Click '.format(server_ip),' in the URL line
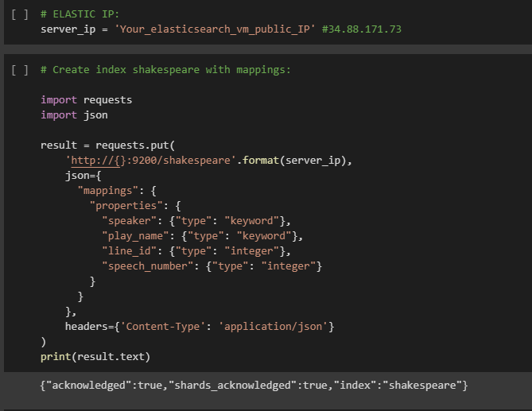The width and height of the screenshot is (532, 411). tap(294, 161)
